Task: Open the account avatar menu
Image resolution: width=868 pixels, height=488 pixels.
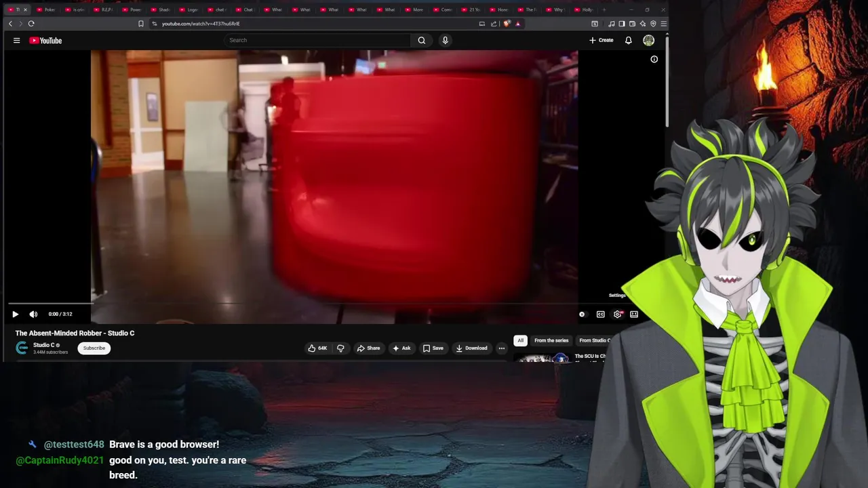Action: point(648,40)
